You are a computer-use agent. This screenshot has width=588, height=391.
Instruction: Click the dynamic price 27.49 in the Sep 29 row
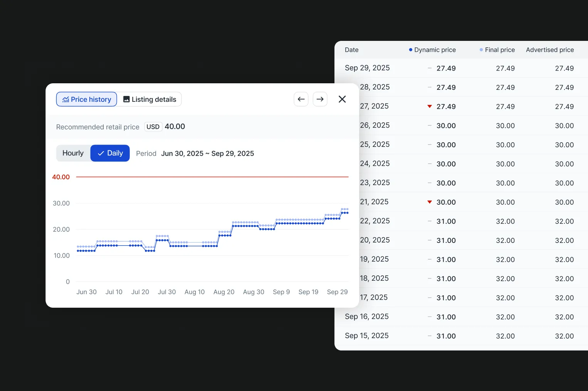click(x=446, y=68)
